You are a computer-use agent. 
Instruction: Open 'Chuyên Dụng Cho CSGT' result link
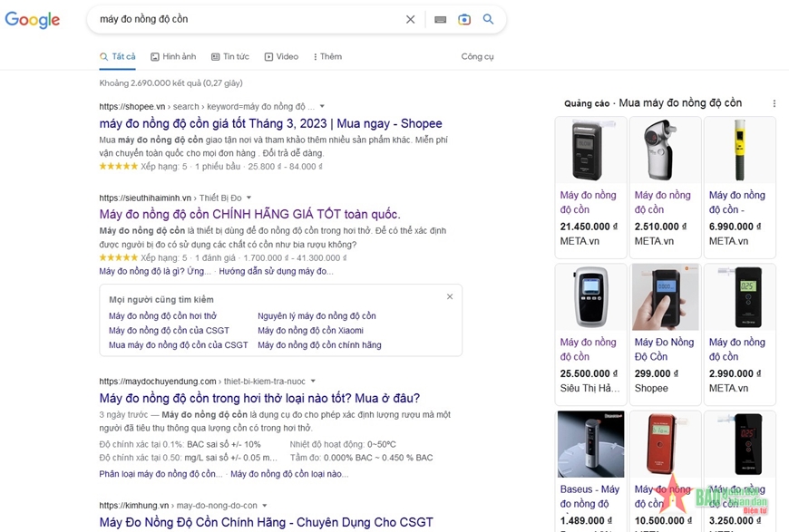[x=267, y=522]
